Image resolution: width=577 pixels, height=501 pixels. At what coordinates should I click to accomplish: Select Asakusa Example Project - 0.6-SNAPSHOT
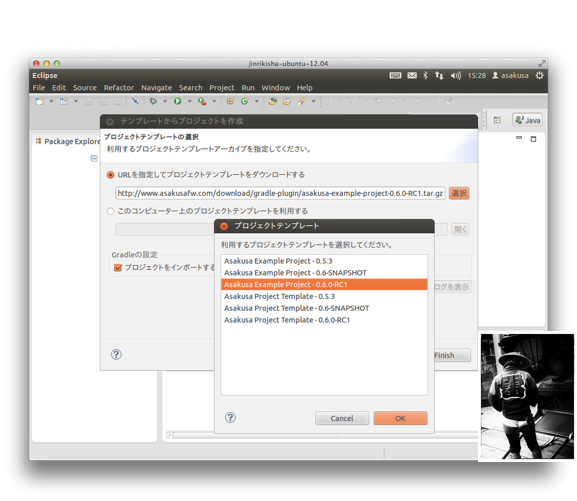[x=324, y=273]
